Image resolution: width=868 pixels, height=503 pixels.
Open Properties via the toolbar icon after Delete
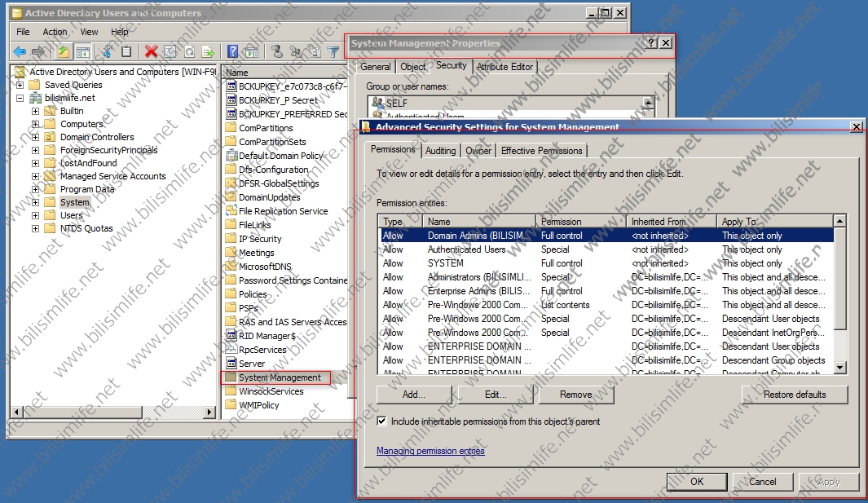point(170,52)
